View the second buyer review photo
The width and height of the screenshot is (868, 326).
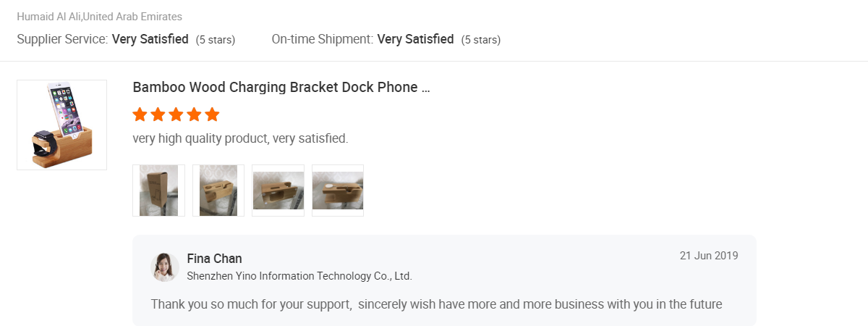pos(218,191)
